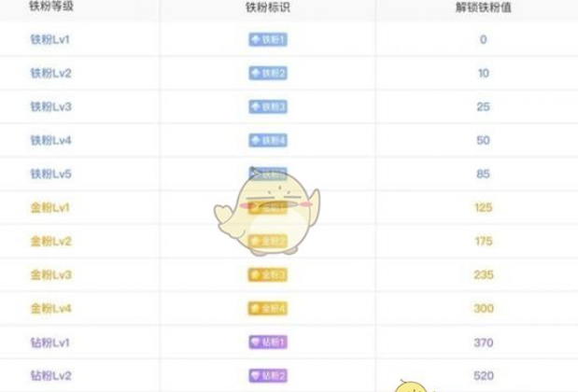Select the 金粉Lv1 level label

pyautogui.click(x=50, y=207)
